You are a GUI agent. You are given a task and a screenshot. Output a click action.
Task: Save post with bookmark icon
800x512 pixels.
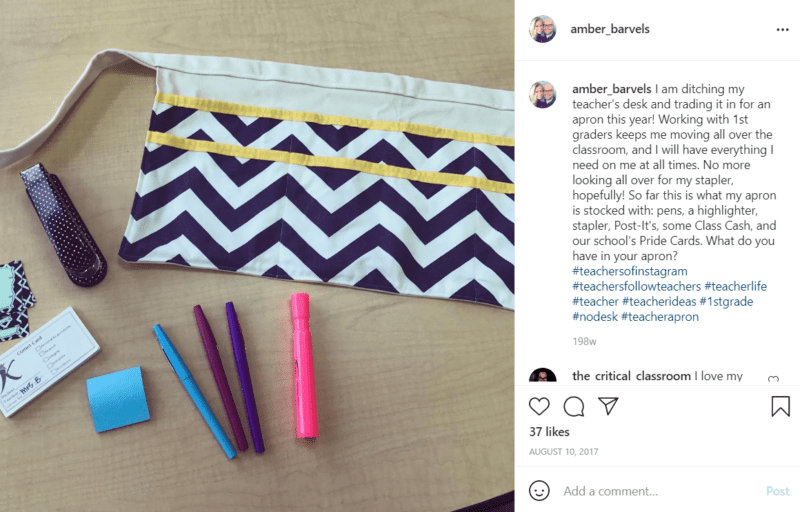pyautogui.click(x=780, y=406)
